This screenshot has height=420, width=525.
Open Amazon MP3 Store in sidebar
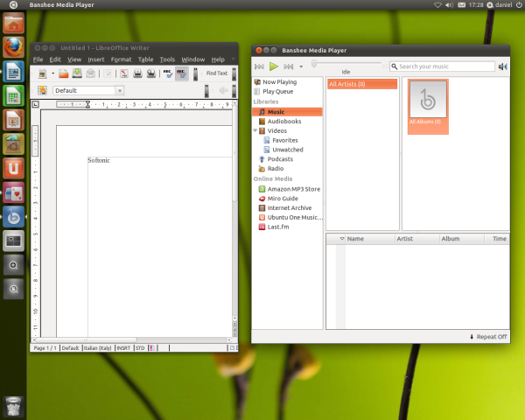pyautogui.click(x=293, y=189)
